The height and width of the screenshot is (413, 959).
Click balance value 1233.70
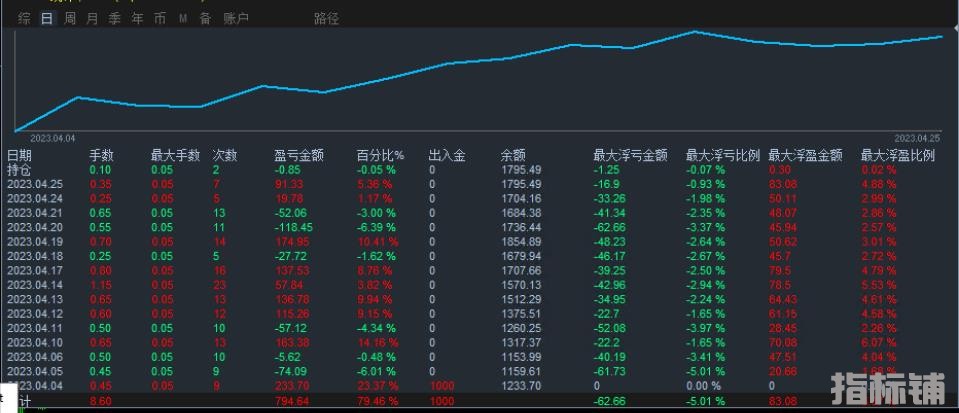coord(521,385)
